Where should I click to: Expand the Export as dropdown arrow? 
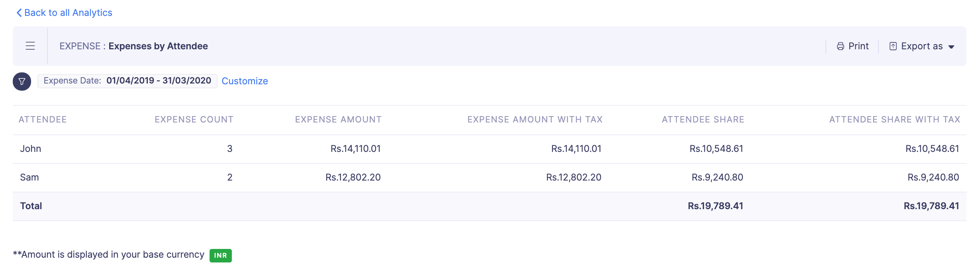[951, 47]
